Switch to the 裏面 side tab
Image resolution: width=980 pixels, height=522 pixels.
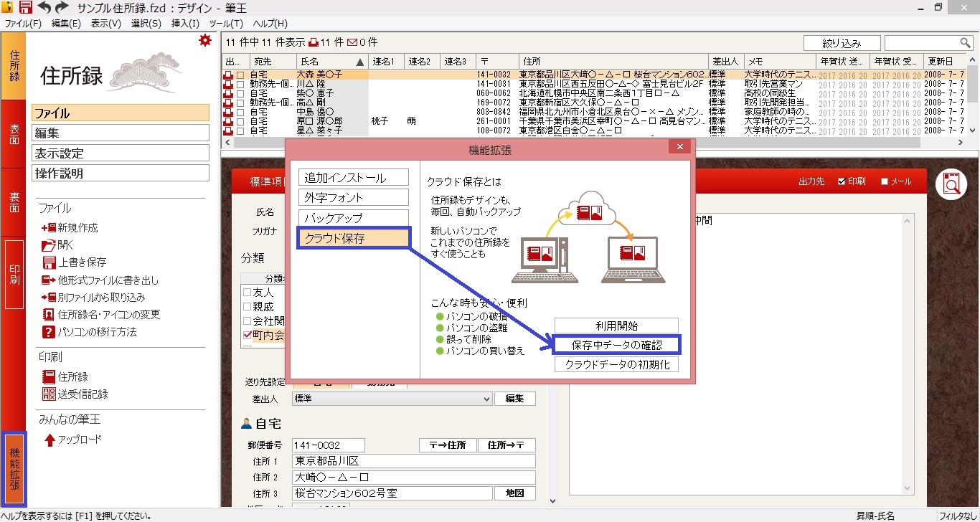(14, 202)
